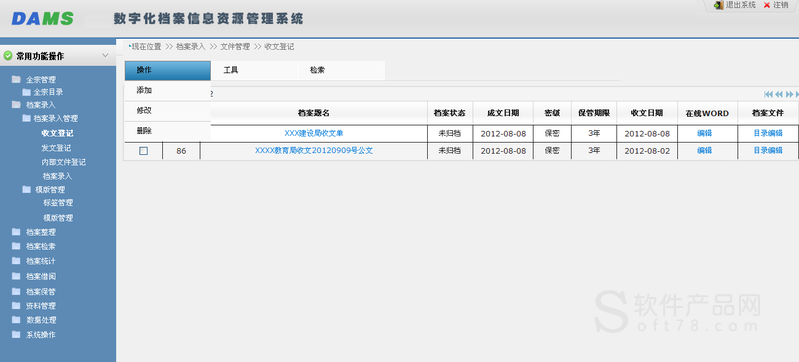
Task: Open the 工具 menu tab
Action: coord(254,70)
